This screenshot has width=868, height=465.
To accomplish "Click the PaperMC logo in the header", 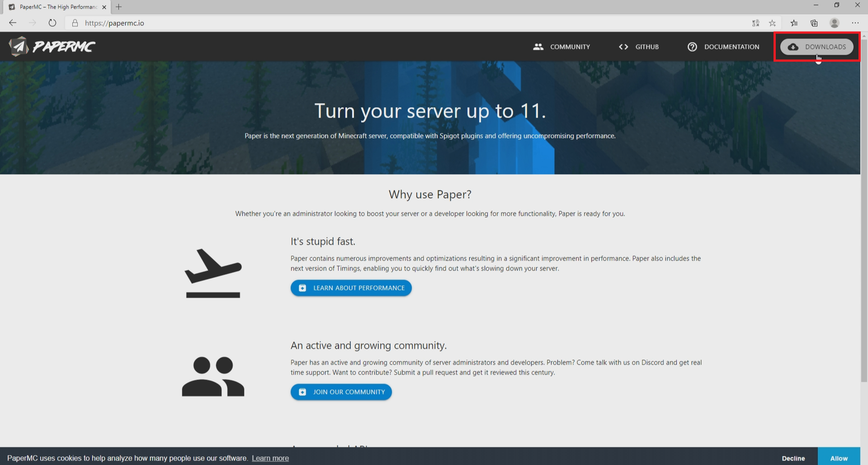I will [x=52, y=46].
